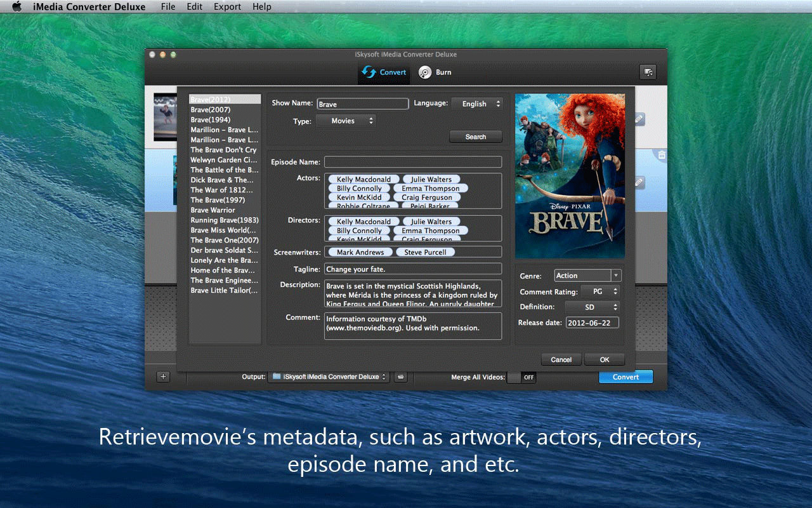Open the Genre combo box arrow
The image size is (812, 508).
[x=616, y=276]
